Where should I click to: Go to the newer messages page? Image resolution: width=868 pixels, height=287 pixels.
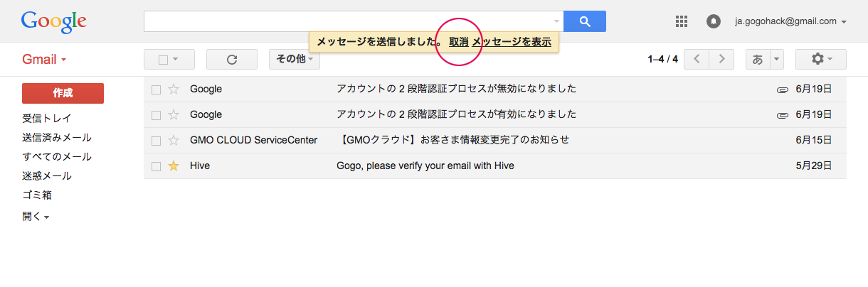(x=697, y=59)
